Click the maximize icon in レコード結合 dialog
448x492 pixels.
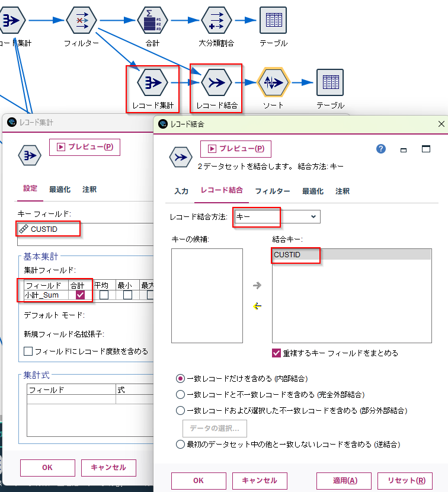click(x=426, y=149)
